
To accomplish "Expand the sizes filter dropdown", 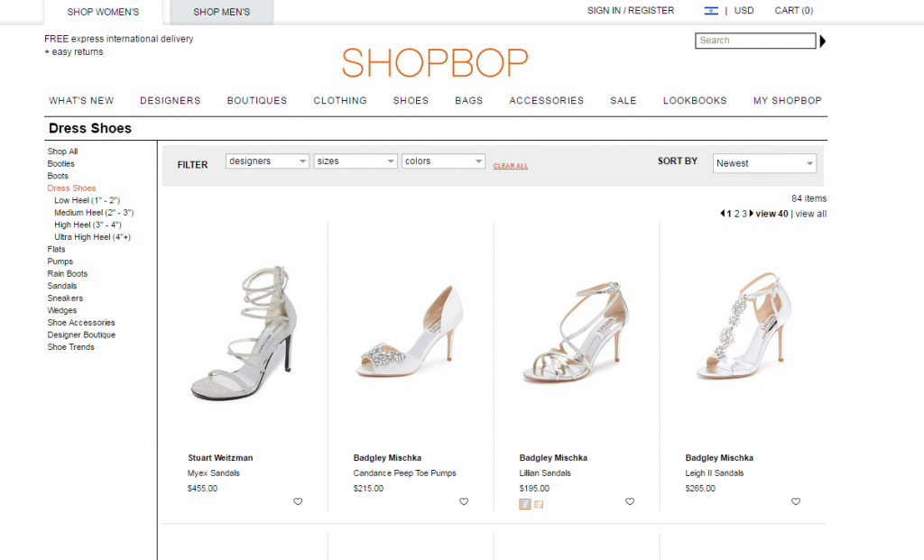I will coord(356,161).
